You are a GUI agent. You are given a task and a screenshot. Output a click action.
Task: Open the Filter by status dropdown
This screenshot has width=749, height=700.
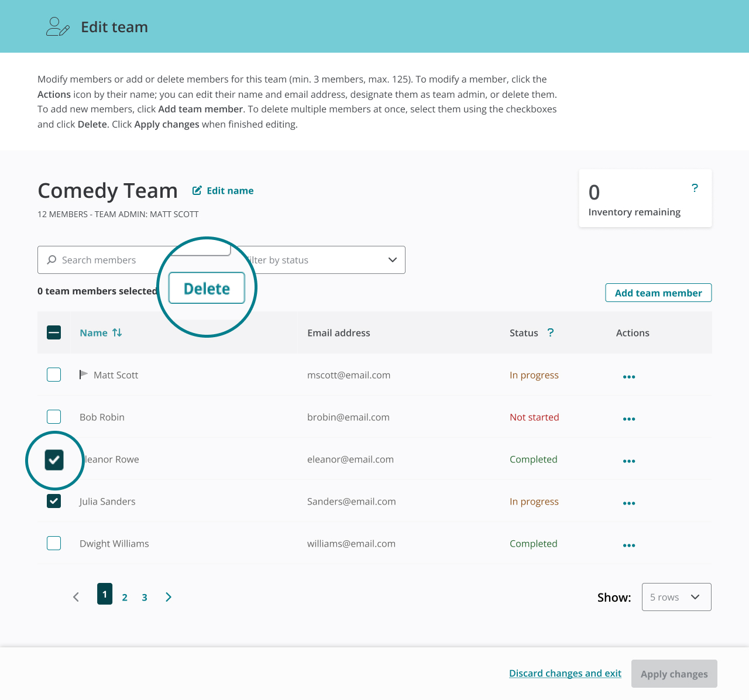point(318,260)
